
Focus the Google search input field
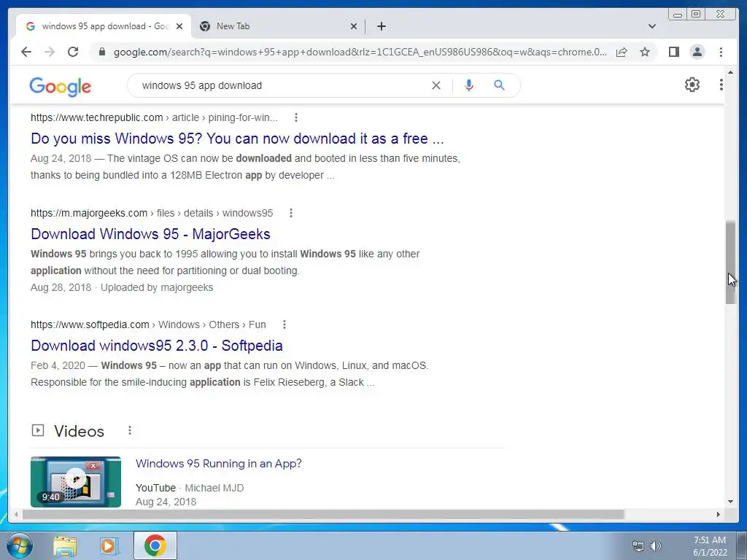point(281,85)
